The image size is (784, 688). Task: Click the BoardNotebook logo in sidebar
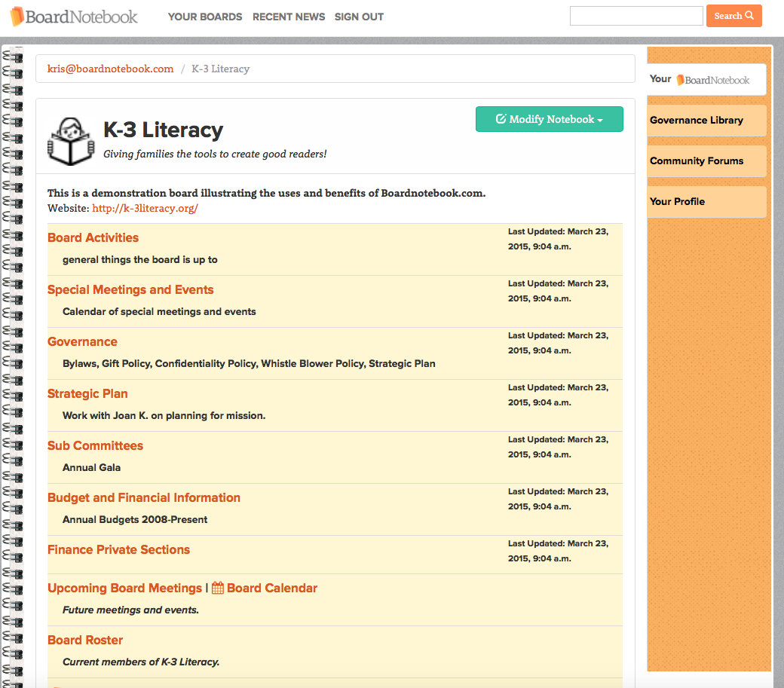point(712,80)
